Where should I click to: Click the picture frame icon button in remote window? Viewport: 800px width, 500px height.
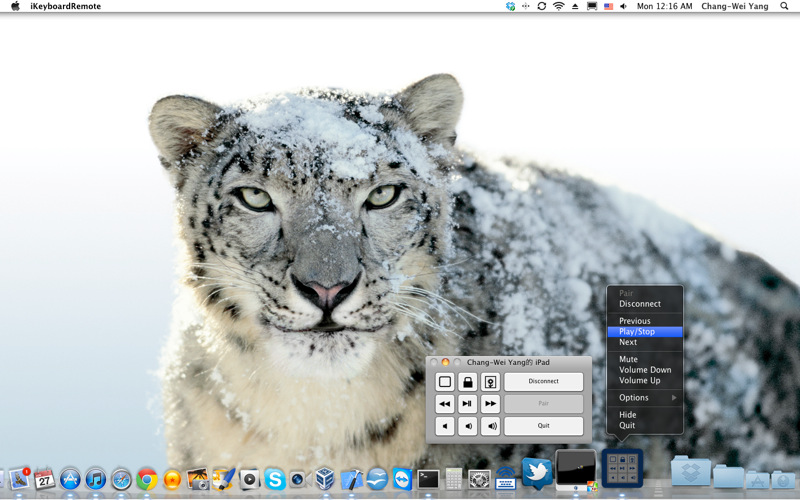click(x=490, y=382)
